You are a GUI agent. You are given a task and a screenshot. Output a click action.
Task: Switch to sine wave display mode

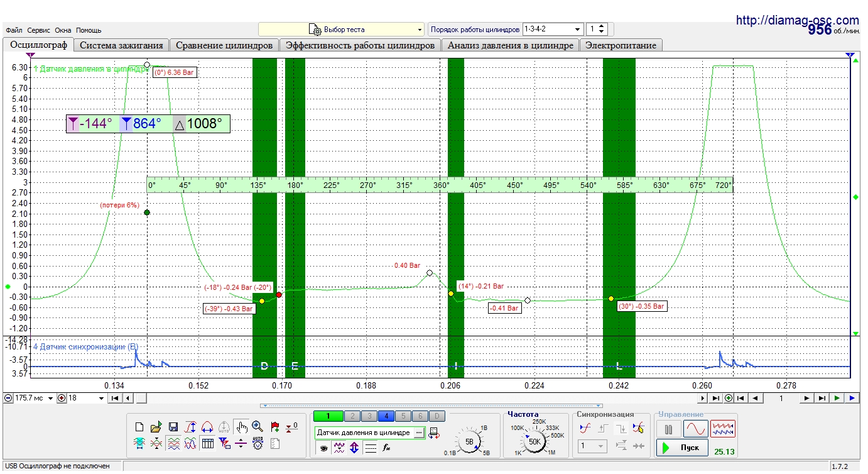pos(695,429)
